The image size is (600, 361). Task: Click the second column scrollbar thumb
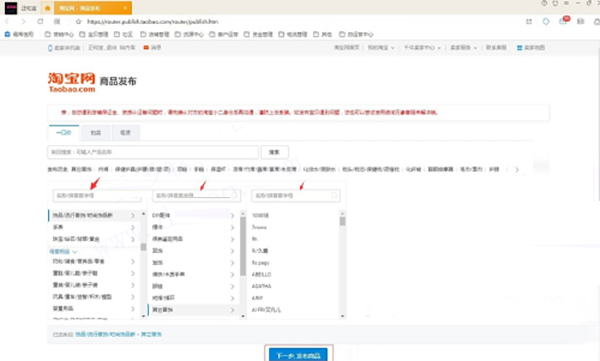tap(243, 246)
